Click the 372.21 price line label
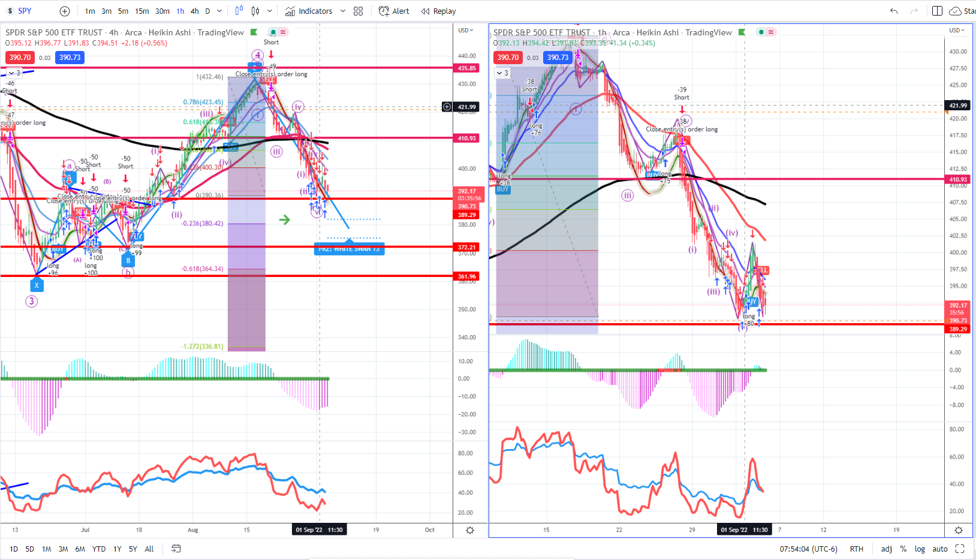 (467, 247)
